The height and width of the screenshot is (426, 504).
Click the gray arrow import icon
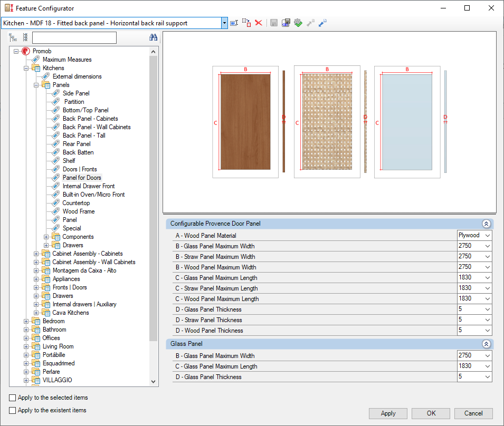click(x=310, y=23)
